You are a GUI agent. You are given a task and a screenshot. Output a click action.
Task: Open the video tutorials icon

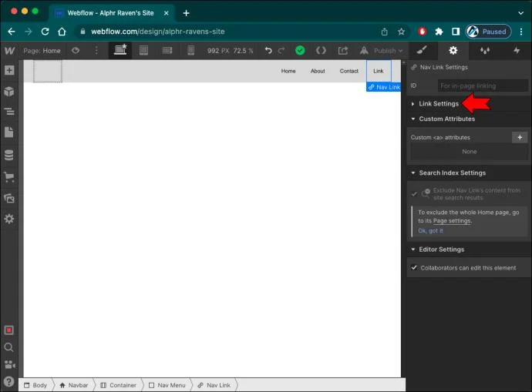click(x=10, y=364)
